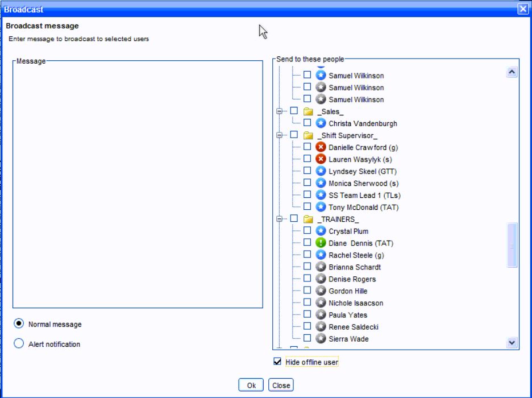Tick the checkbox for Denise Rogers

pos(307,279)
